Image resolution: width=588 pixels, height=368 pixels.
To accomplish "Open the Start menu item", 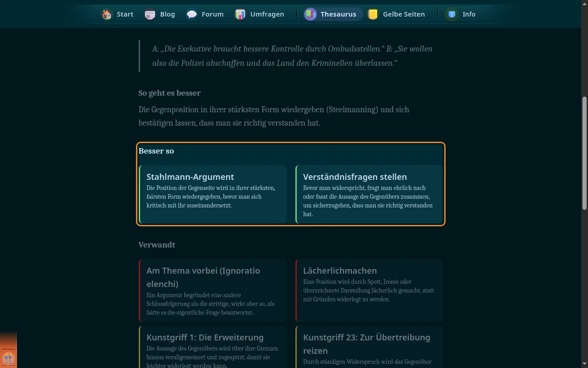I will (x=118, y=14).
